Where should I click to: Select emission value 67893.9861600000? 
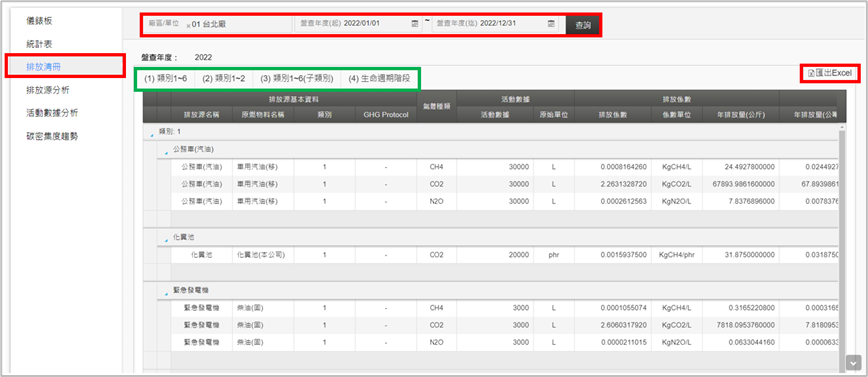[744, 184]
